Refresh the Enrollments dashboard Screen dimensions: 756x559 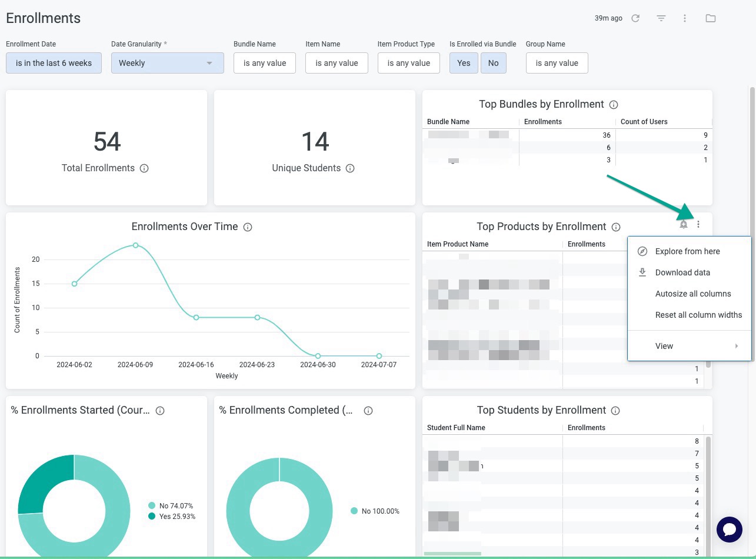coord(635,18)
